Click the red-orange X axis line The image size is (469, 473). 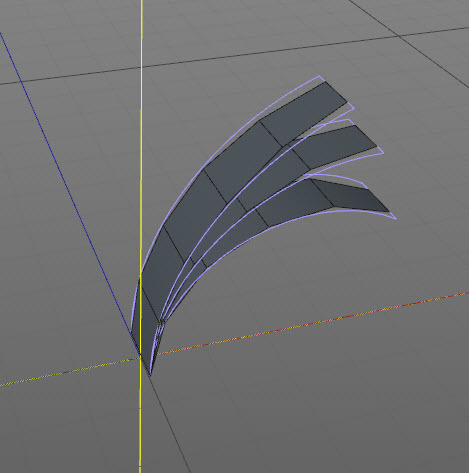[x=313, y=323]
